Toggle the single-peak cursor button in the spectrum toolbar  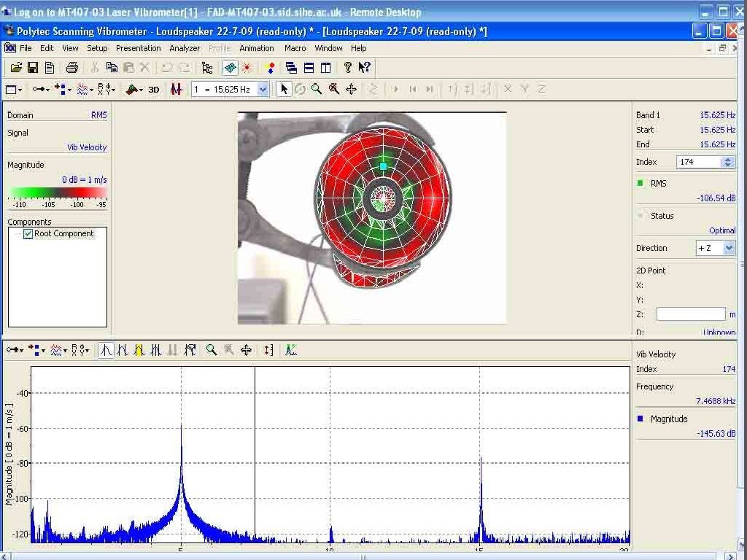point(107,350)
